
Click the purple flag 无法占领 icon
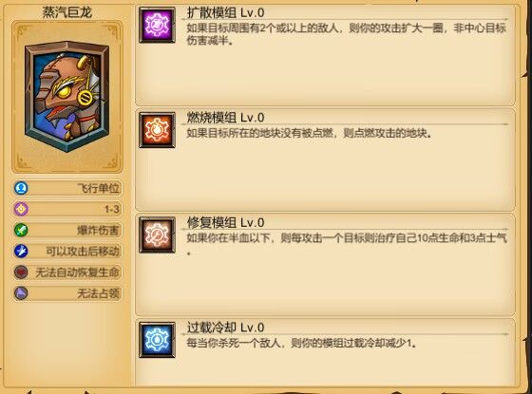(21, 293)
